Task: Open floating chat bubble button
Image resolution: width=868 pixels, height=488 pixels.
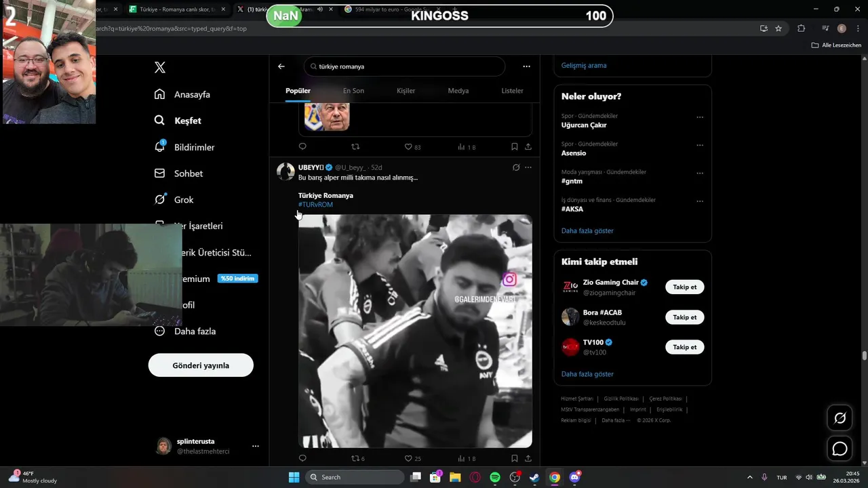Action: point(840,449)
